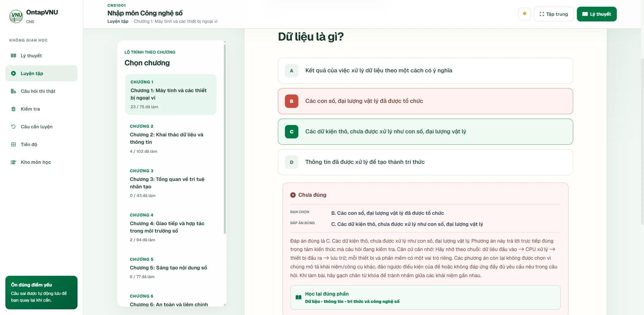The image size is (644, 315).
Task: Choose answer D Thông tin đã được xử lý
Action: (x=425, y=162)
